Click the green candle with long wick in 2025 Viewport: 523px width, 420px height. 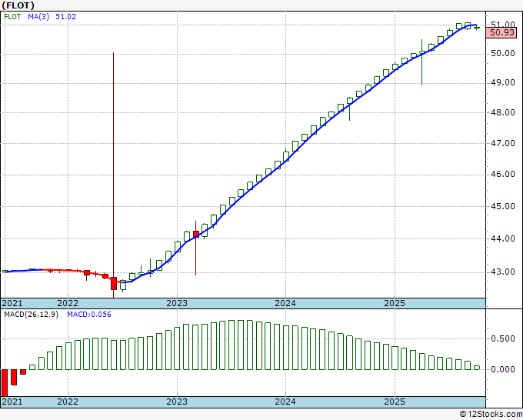tap(422, 52)
